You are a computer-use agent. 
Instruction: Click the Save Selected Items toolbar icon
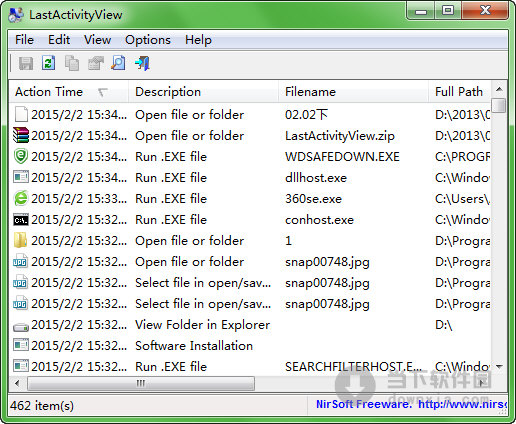[x=26, y=63]
